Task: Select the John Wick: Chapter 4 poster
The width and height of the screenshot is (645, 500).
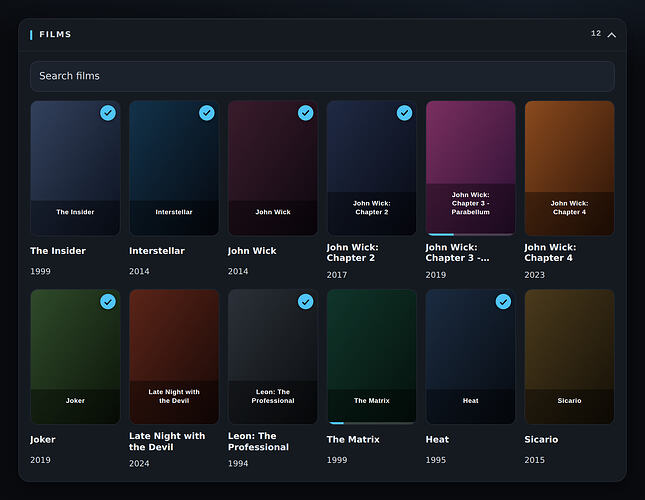Action: point(569,168)
